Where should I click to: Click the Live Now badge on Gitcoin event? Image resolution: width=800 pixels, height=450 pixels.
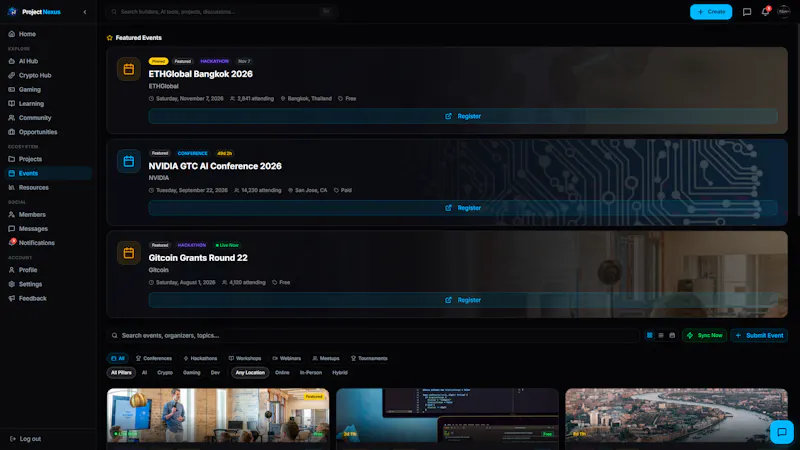point(227,245)
